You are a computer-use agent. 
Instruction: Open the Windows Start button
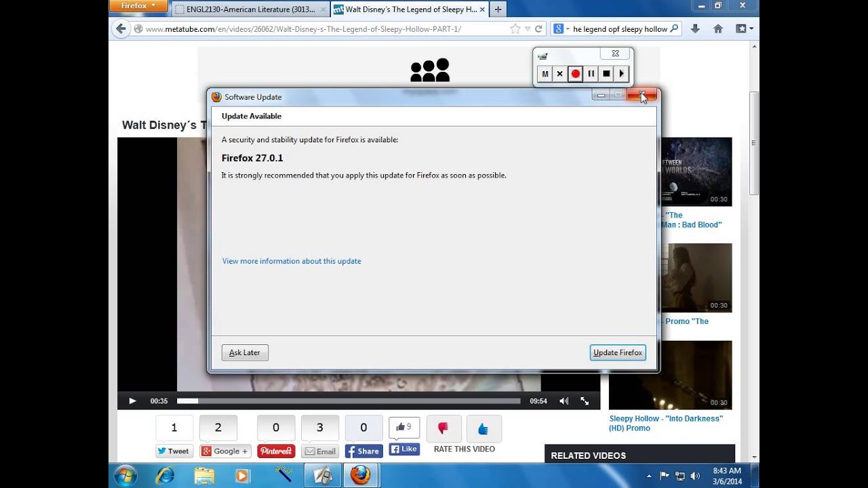click(125, 476)
